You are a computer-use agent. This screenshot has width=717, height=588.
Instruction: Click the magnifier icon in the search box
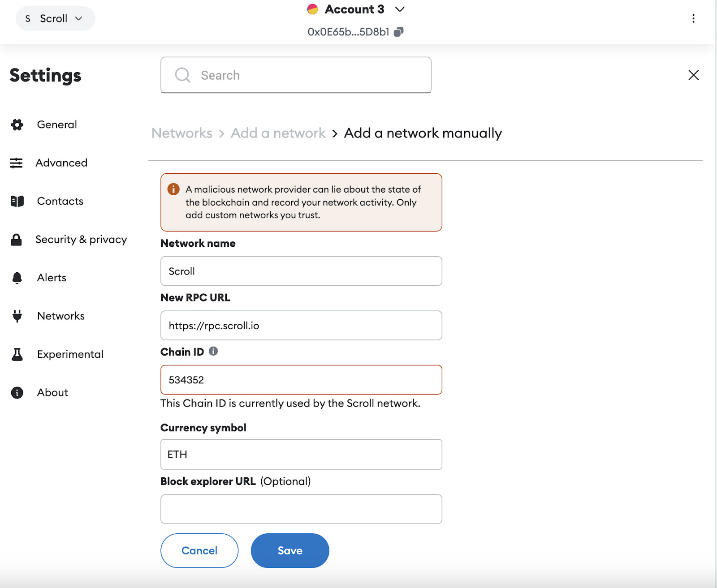click(182, 75)
